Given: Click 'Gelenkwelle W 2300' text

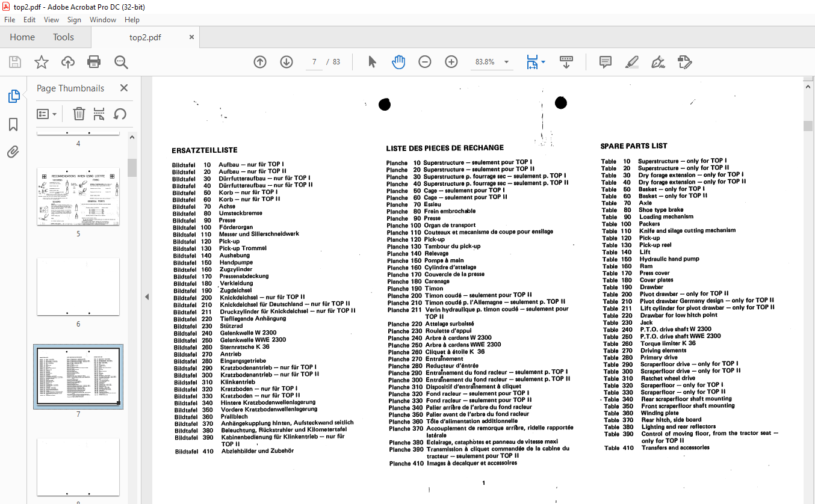Looking at the screenshot, I should (248, 333).
